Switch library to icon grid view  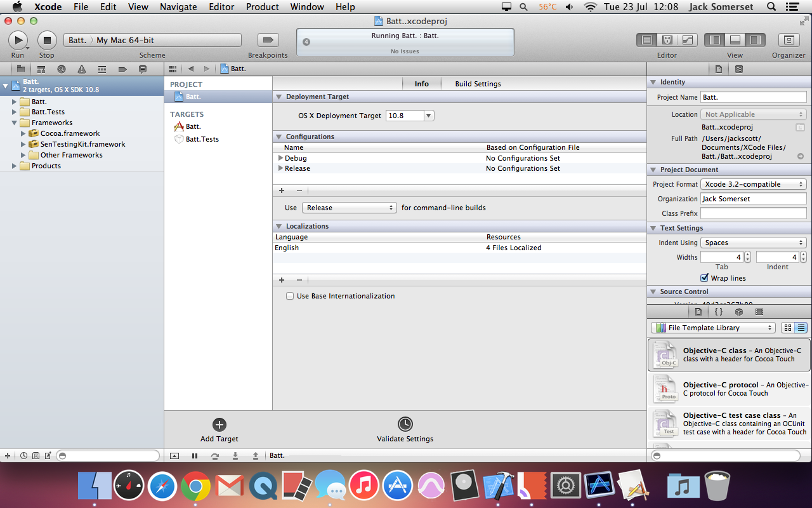788,328
